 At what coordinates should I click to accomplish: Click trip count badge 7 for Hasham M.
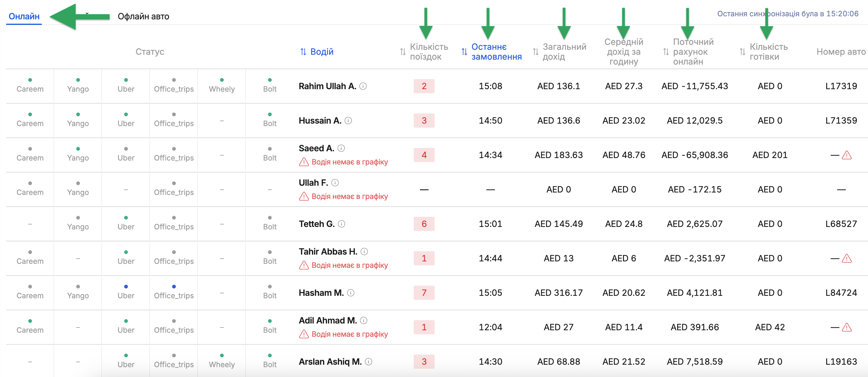(x=424, y=293)
